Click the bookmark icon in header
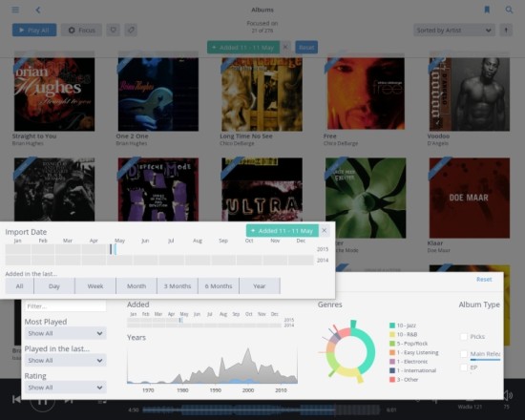 pos(487,10)
